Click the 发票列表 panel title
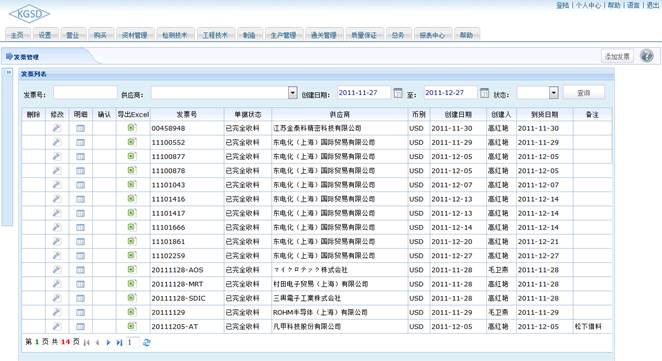The width and height of the screenshot is (662, 361). pos(34,74)
